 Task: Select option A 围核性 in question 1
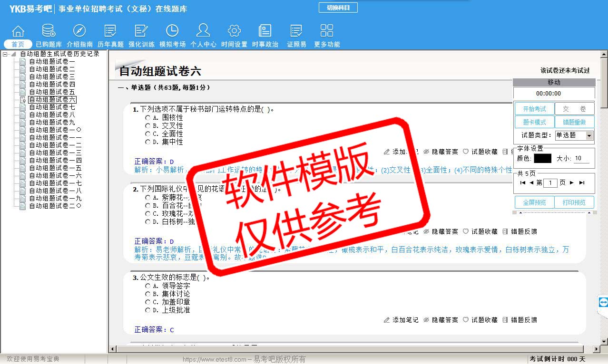[148, 118]
